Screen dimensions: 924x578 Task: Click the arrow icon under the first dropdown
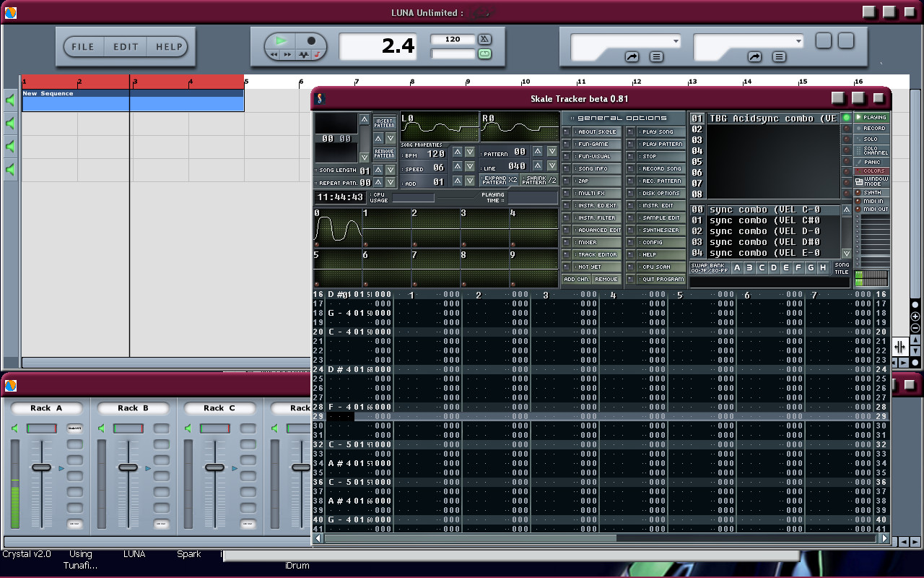[632, 56]
